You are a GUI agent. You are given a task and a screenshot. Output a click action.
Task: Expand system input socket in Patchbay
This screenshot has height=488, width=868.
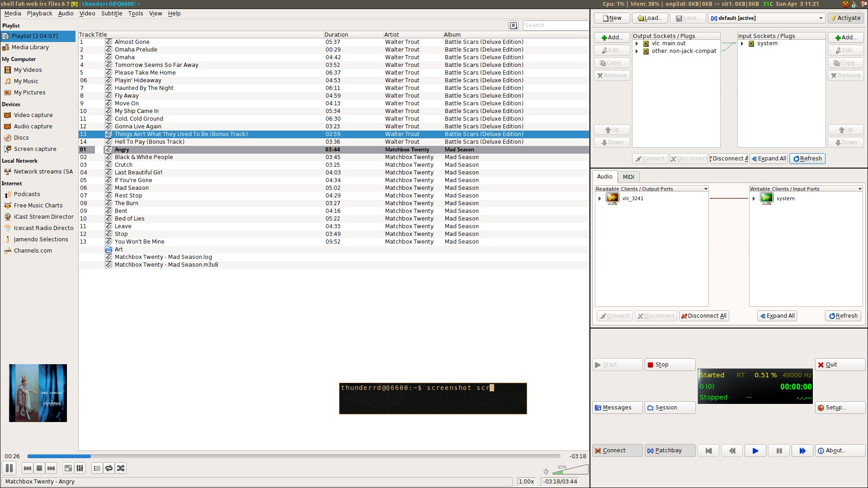pos(742,43)
